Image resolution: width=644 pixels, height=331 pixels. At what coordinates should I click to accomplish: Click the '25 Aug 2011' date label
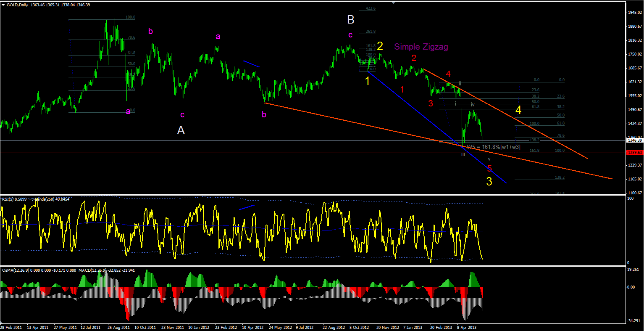click(119, 327)
